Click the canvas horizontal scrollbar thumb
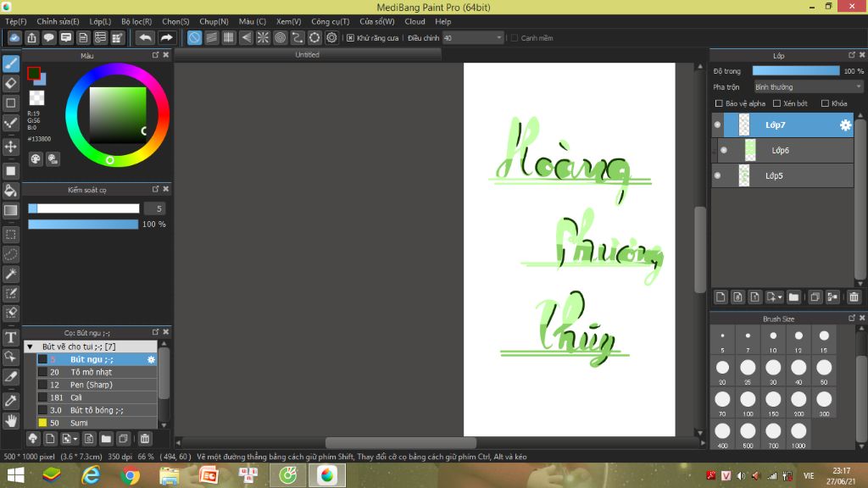Screen dimensions: 868x488 pyautogui.click(x=401, y=442)
